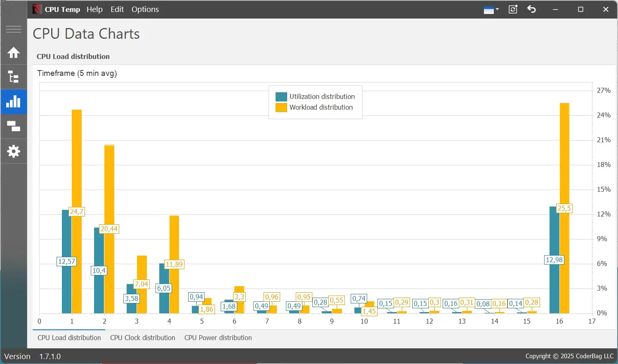Click the undo back arrow icon

(x=531, y=9)
